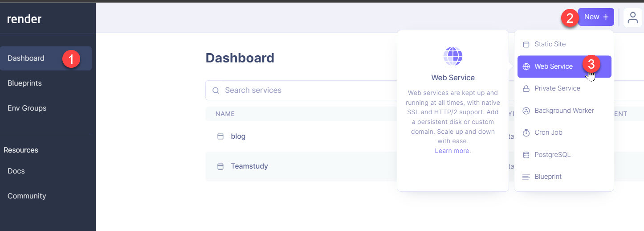Click the globe icon beside Web Service

(x=526, y=66)
